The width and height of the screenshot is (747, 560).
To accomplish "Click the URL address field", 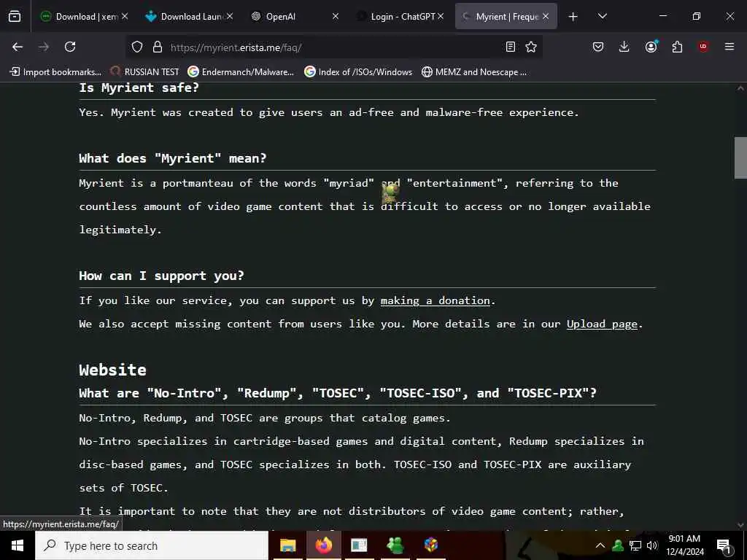I will point(333,47).
